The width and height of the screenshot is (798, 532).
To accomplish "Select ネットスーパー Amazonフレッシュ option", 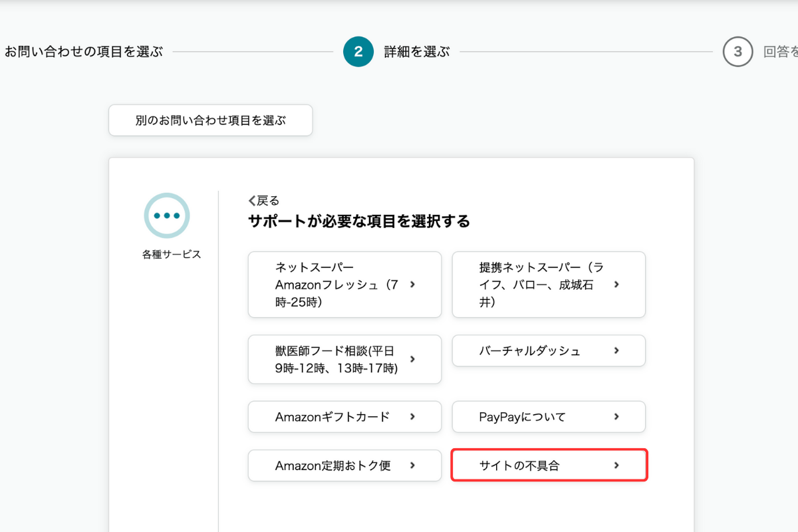I will (x=344, y=285).
